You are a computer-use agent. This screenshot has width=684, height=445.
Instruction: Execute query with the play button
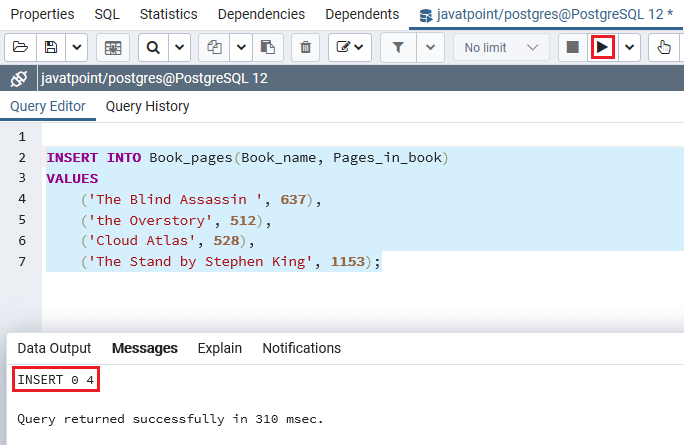602,47
